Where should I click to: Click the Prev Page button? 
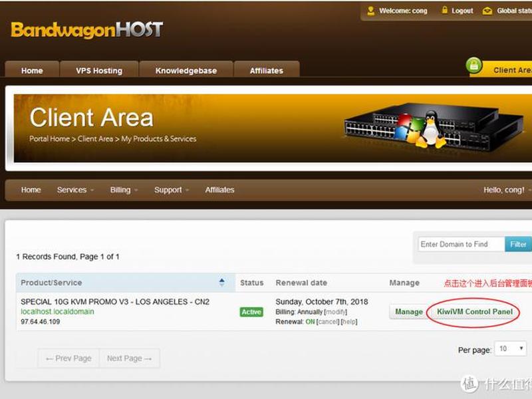tap(68, 358)
